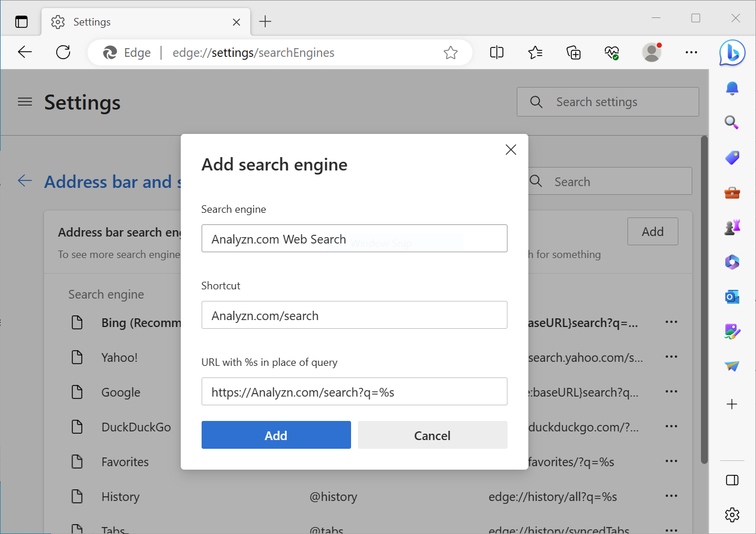This screenshot has height=534, width=756.
Task: Open Outlook icon in sidebar
Action: click(732, 297)
